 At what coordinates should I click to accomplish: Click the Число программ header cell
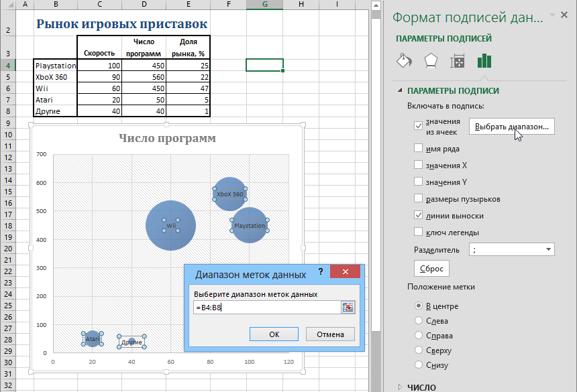[x=144, y=47]
